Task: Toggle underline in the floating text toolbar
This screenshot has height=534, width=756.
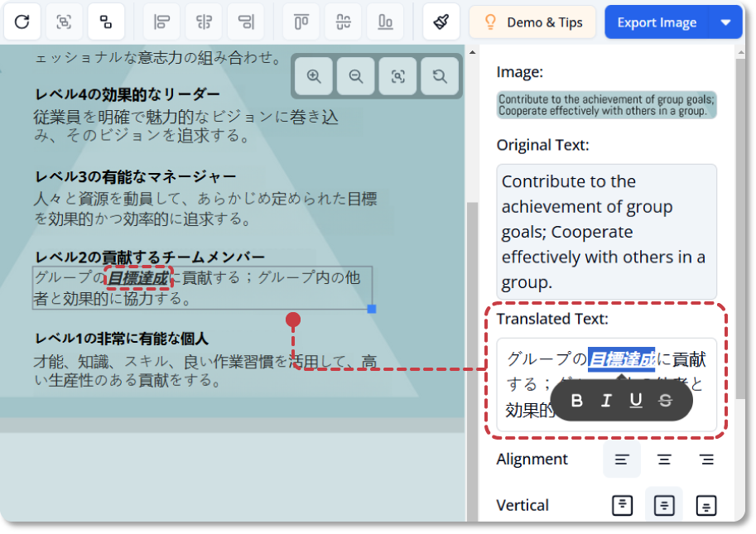Action: (636, 401)
